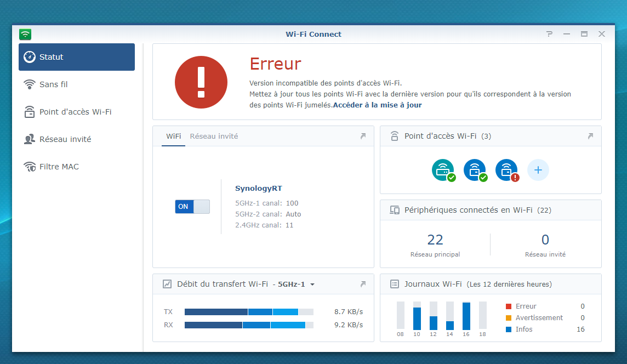Click the 5GHz-2 canal: Auto line
This screenshot has width=627, height=364.
pos(268,214)
